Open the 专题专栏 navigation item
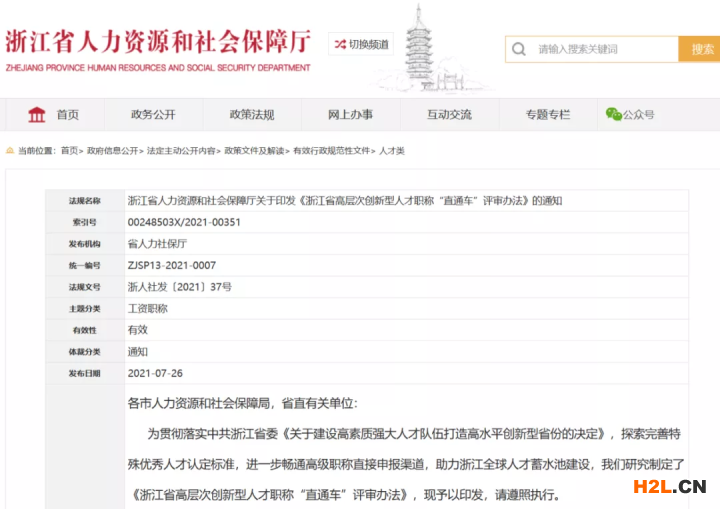Image resolution: width=720 pixels, height=509 pixels. 548,115
